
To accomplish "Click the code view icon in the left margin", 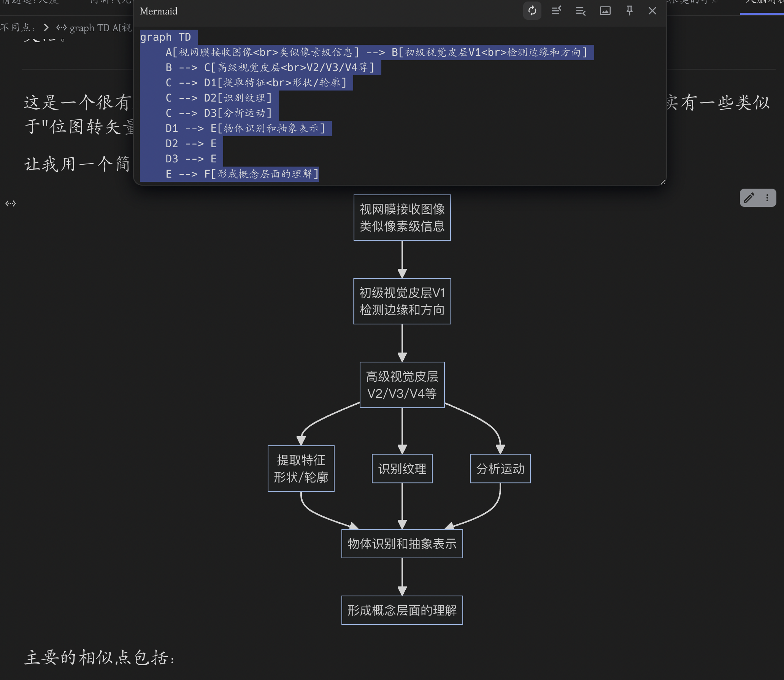I will (11, 203).
